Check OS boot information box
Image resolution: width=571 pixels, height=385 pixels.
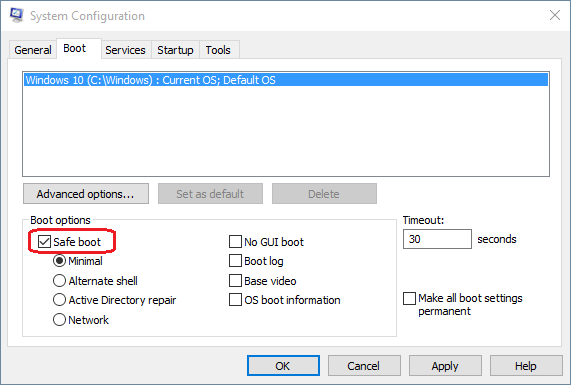235,300
